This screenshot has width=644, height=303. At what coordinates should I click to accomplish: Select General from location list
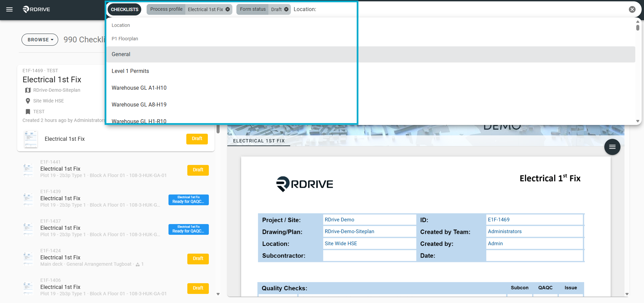(371, 54)
